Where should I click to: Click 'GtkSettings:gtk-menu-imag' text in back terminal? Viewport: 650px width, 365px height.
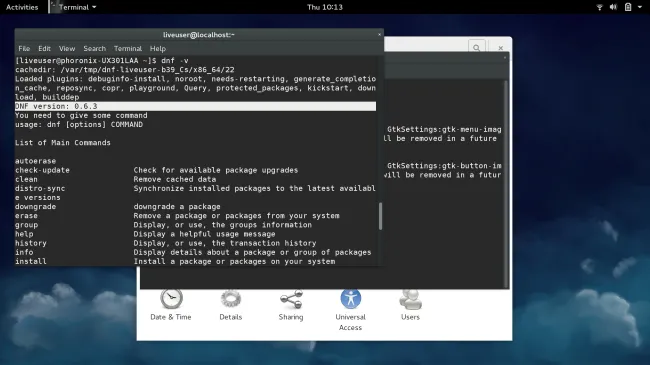coord(444,129)
